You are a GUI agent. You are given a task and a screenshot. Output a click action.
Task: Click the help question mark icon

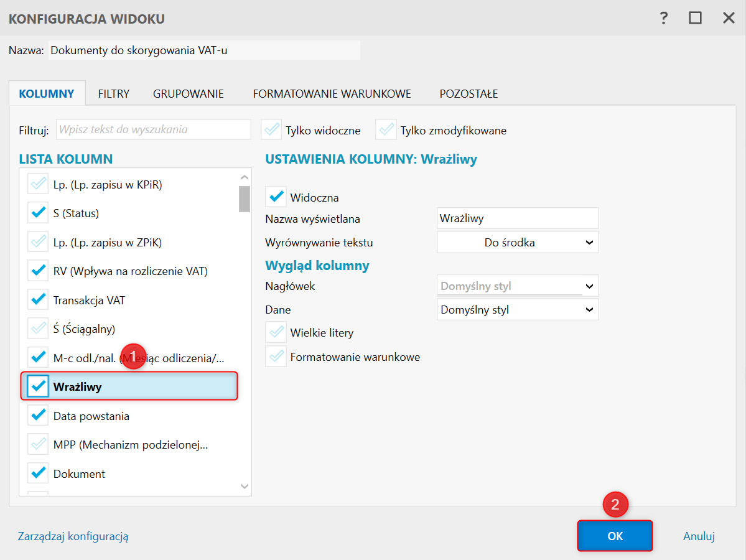coord(664,18)
